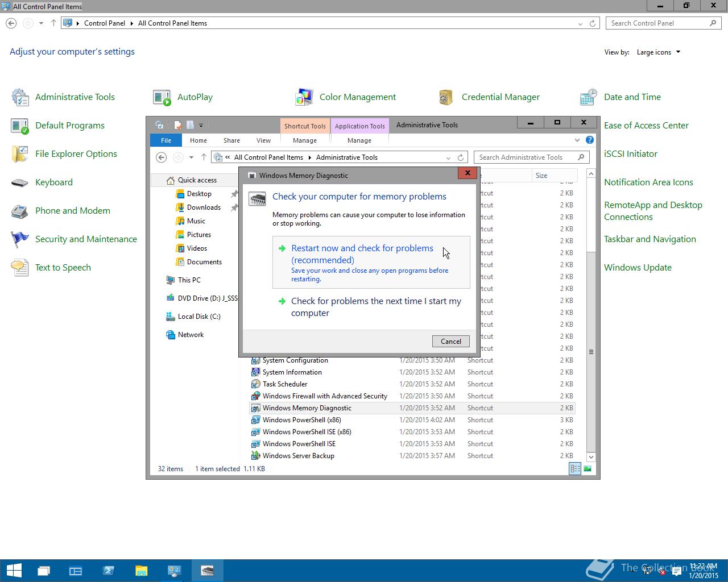Switch to the Home ribbon tab
Screen dimensions: 728x582
[x=198, y=140]
